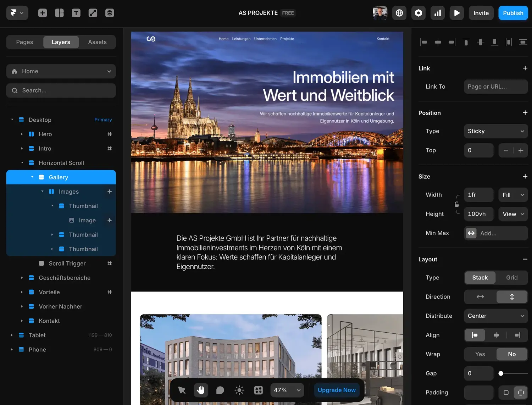Enable Wrap by clicking Yes
532x405 pixels.
click(480, 354)
